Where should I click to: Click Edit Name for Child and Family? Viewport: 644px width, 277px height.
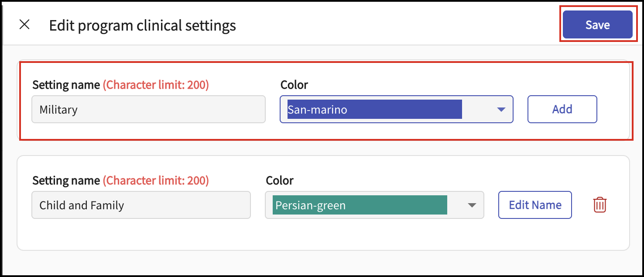535,205
